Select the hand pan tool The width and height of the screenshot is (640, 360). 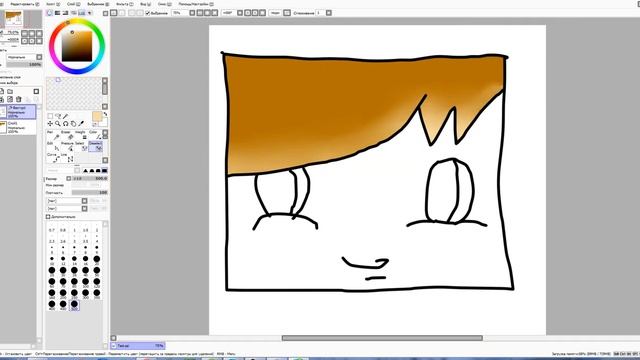coord(73,124)
